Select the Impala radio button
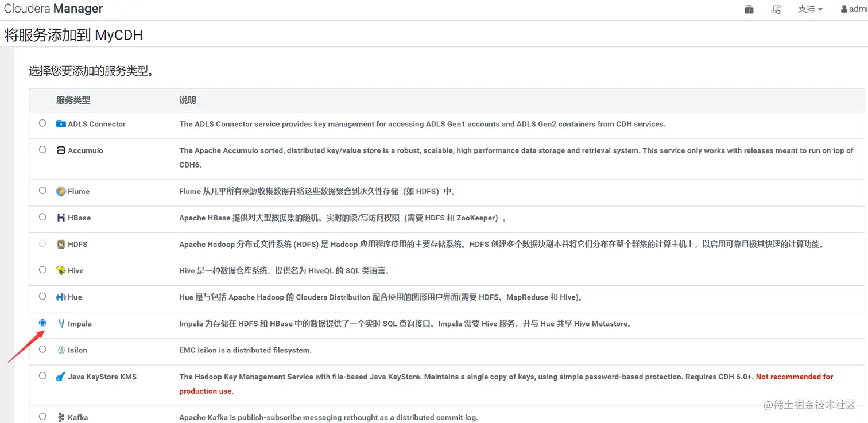This screenshot has width=868, height=423. [42, 323]
